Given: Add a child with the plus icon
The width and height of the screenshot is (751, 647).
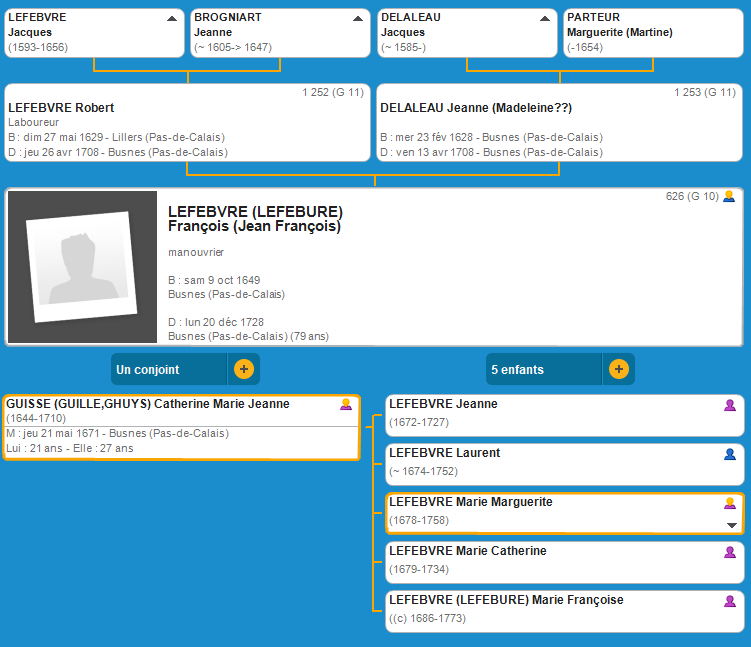Looking at the screenshot, I should point(618,369).
